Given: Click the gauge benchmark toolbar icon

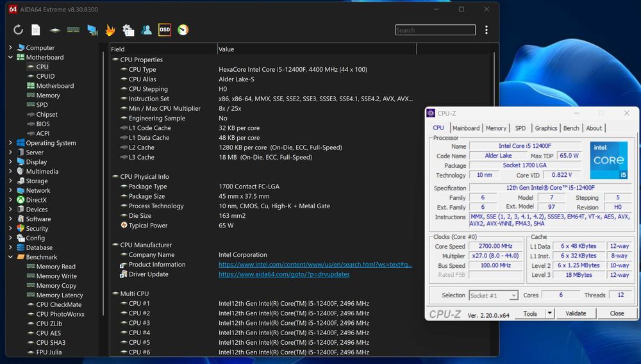Looking at the screenshot, I should click(183, 30).
